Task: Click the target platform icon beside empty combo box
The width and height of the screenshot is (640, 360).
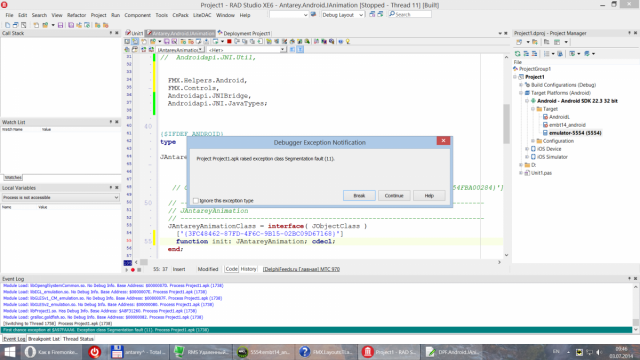Action: (x=313, y=14)
